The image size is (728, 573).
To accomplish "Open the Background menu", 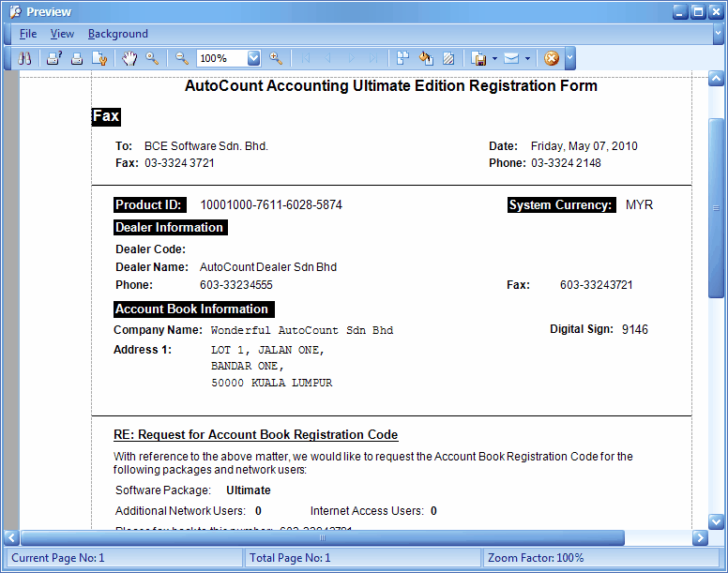I will [x=118, y=34].
